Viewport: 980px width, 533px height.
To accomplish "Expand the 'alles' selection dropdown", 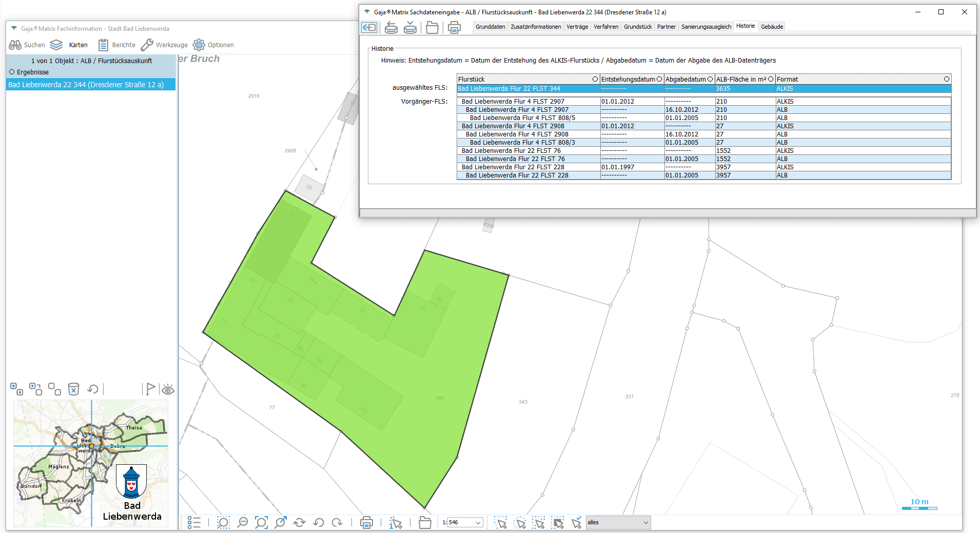I will (645, 523).
